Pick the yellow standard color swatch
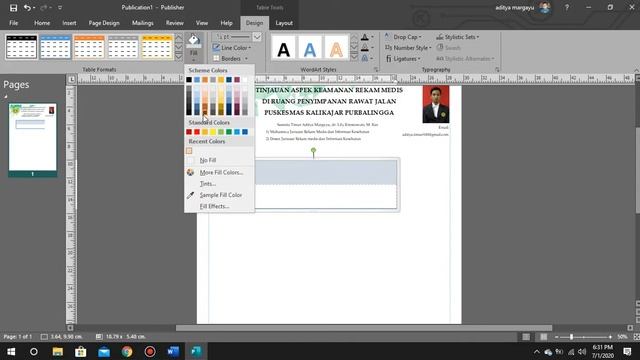 tap(213, 132)
